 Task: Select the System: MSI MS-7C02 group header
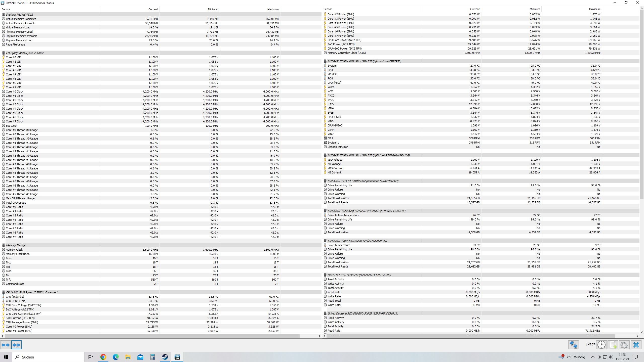tap(161, 15)
